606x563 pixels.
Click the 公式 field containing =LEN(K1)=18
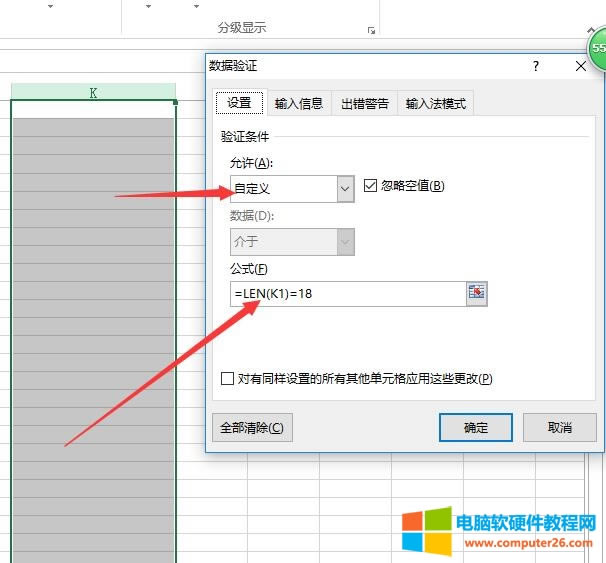(x=346, y=294)
